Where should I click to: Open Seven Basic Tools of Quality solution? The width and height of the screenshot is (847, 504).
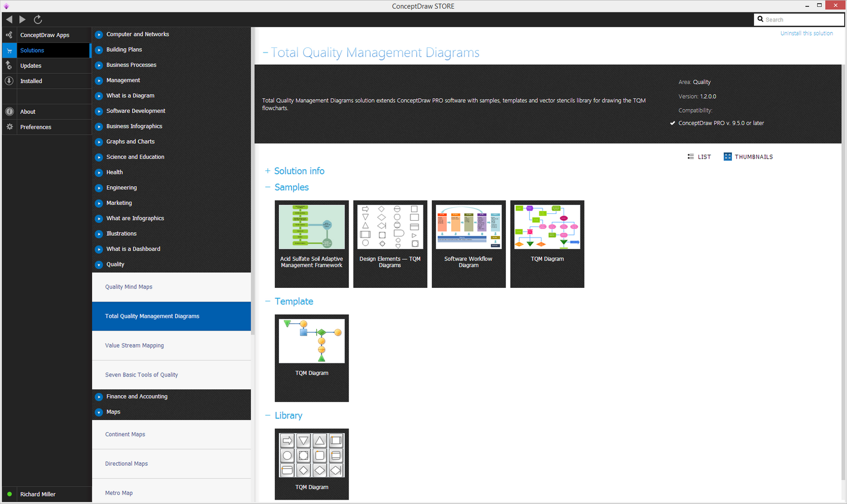pos(172,375)
